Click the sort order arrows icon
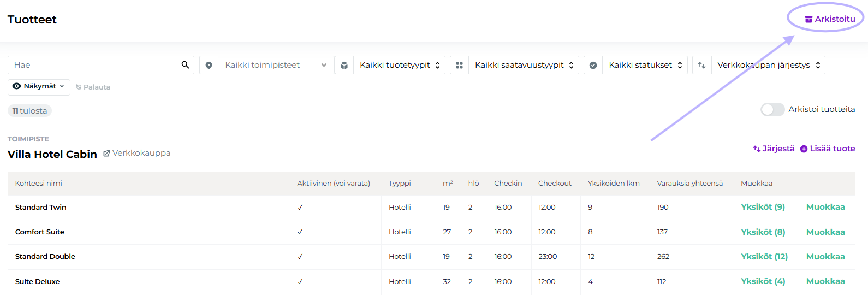Viewport: 868px width, 295px height. (x=701, y=65)
